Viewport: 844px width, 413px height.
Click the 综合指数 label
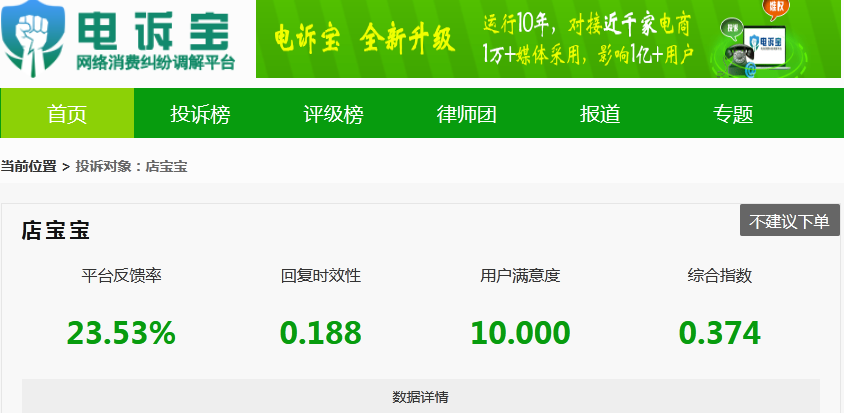[x=720, y=276]
